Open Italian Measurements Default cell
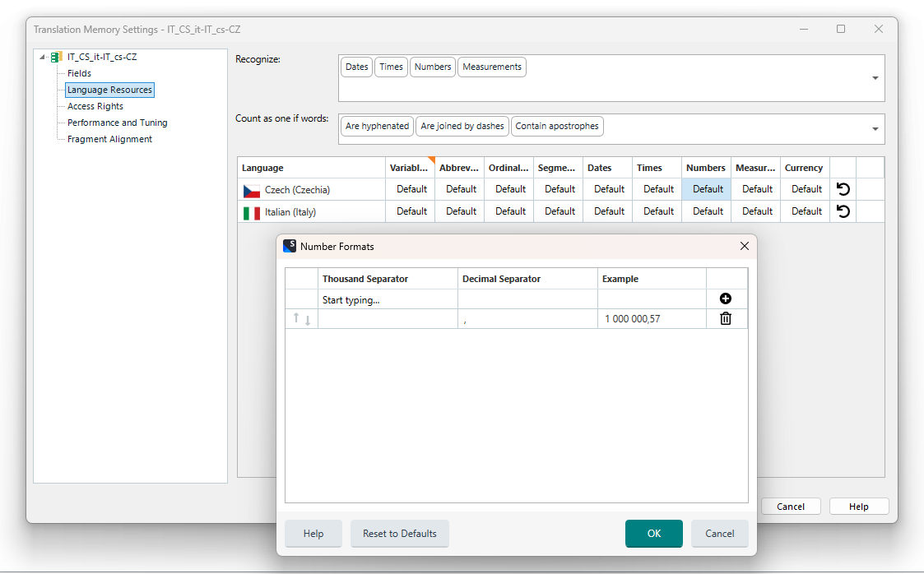Screen dimensions: 924x574 (756, 211)
